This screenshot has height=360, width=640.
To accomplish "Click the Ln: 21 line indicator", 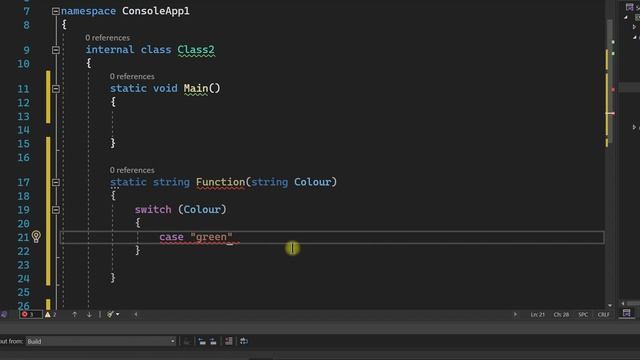I will tap(538, 314).
